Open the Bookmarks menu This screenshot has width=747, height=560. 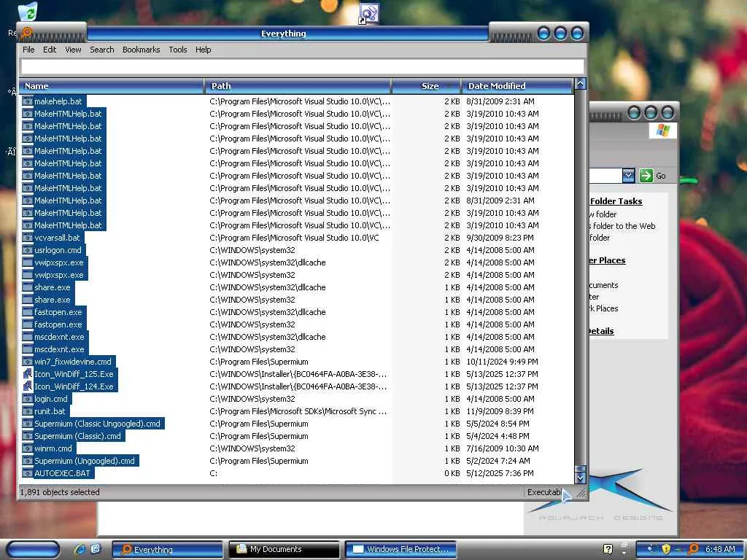pos(141,50)
